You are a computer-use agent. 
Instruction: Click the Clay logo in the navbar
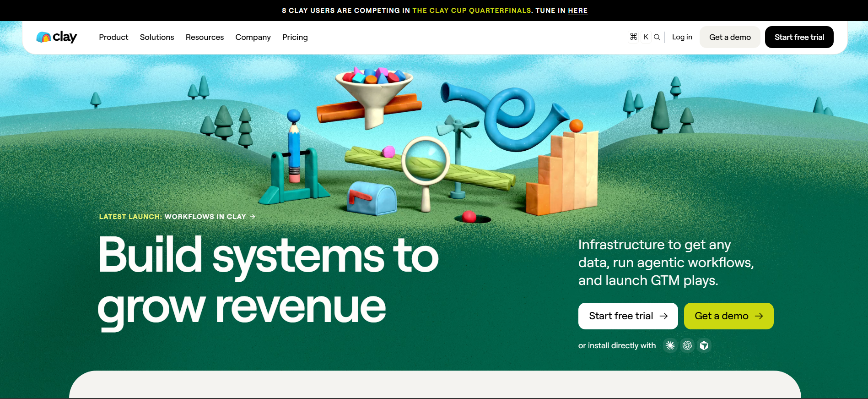[x=57, y=37]
